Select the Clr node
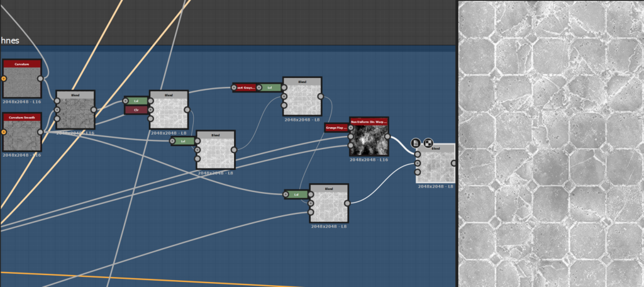The image size is (644, 287). [136, 110]
